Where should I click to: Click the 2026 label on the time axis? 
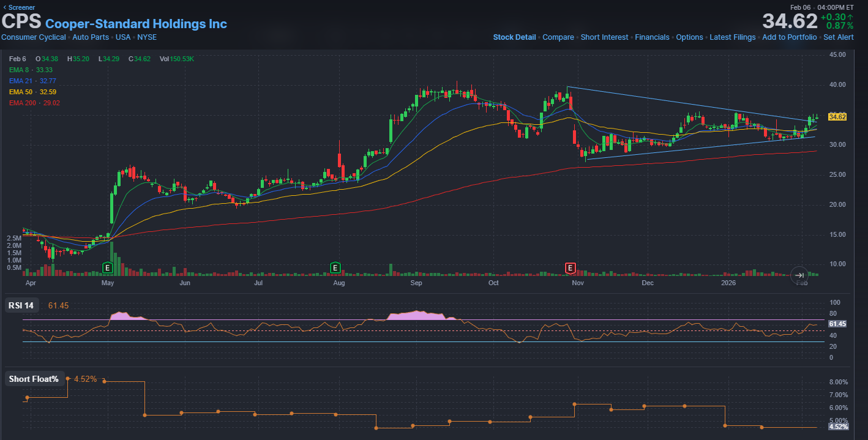[728, 283]
